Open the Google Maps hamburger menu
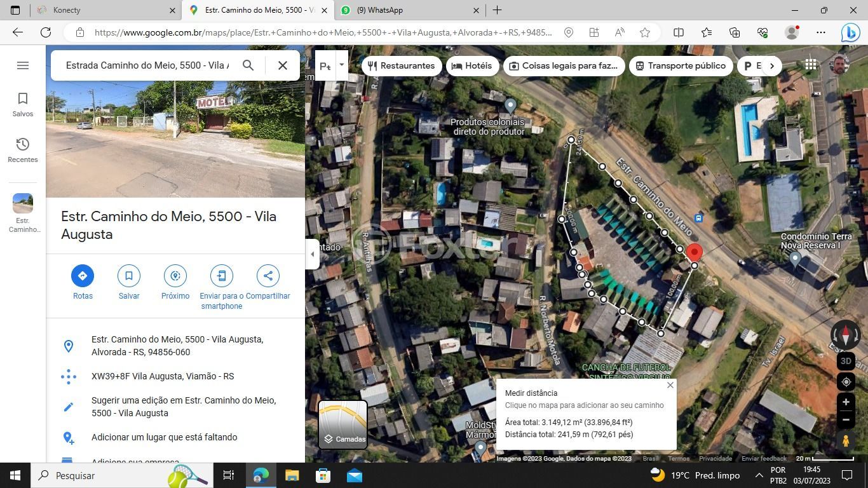Screen dimensions: 868x488 tap(23, 65)
